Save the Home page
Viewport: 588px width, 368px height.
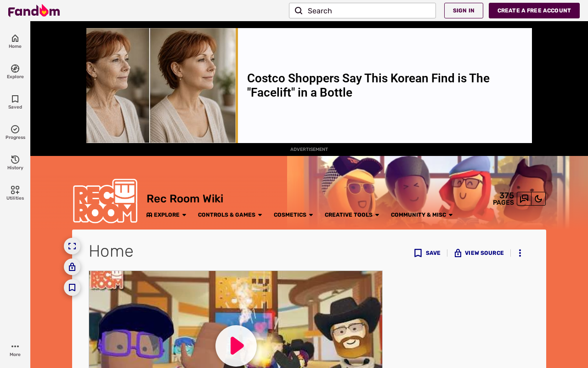tap(427, 253)
